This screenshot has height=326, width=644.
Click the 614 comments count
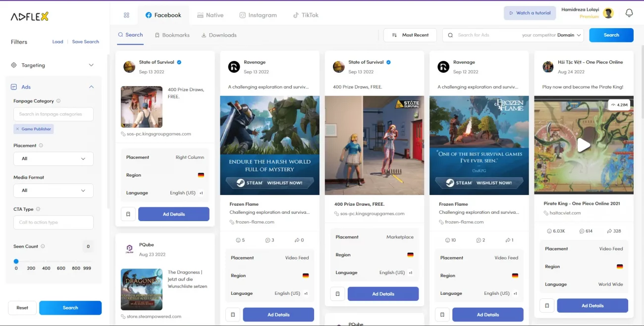585,231
